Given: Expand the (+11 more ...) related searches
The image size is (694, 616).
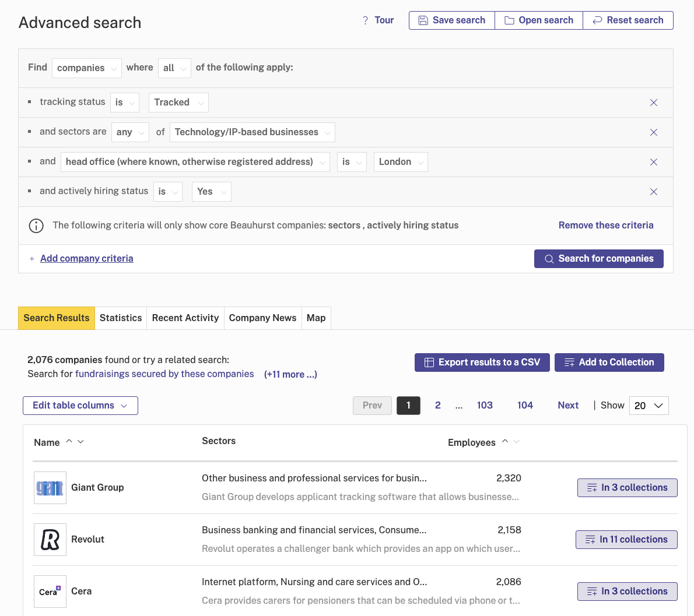Looking at the screenshot, I should click(290, 375).
